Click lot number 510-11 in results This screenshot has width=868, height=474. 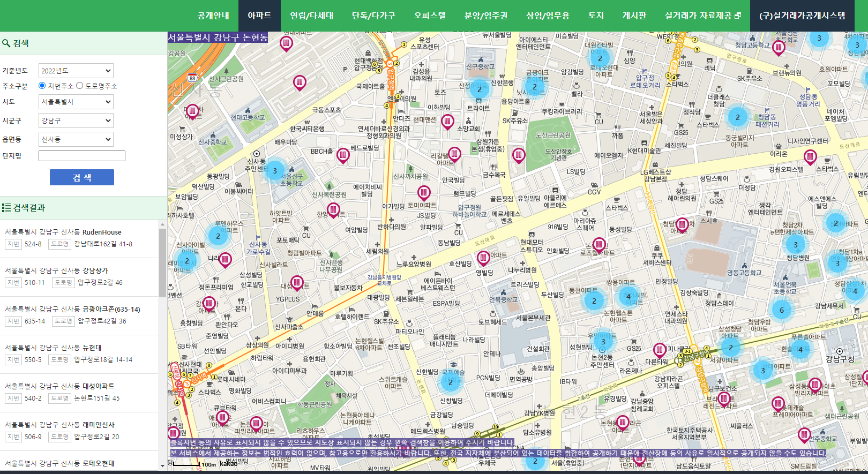click(35, 282)
